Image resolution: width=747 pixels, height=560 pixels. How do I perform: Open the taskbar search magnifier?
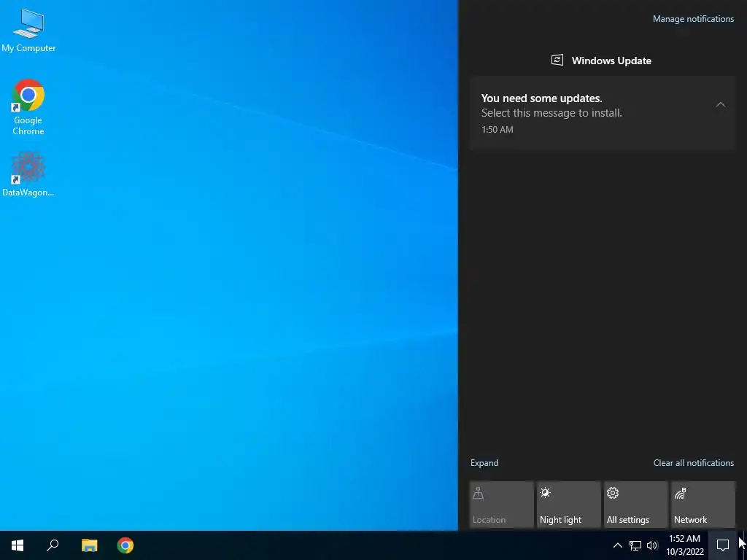pos(53,545)
